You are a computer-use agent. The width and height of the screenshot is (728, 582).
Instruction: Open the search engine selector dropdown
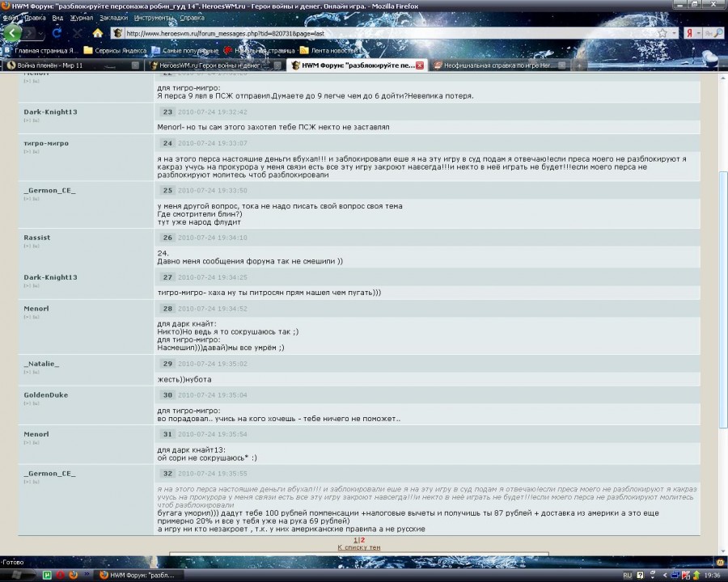[698, 33]
